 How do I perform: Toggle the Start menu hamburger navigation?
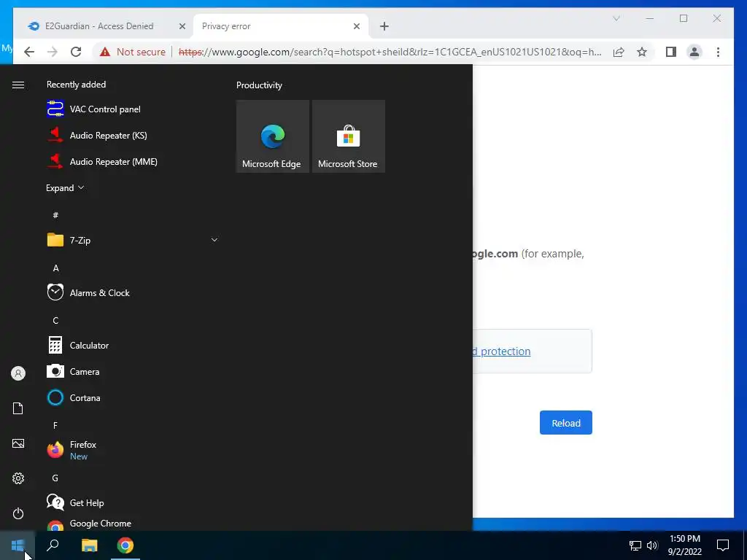tap(18, 85)
